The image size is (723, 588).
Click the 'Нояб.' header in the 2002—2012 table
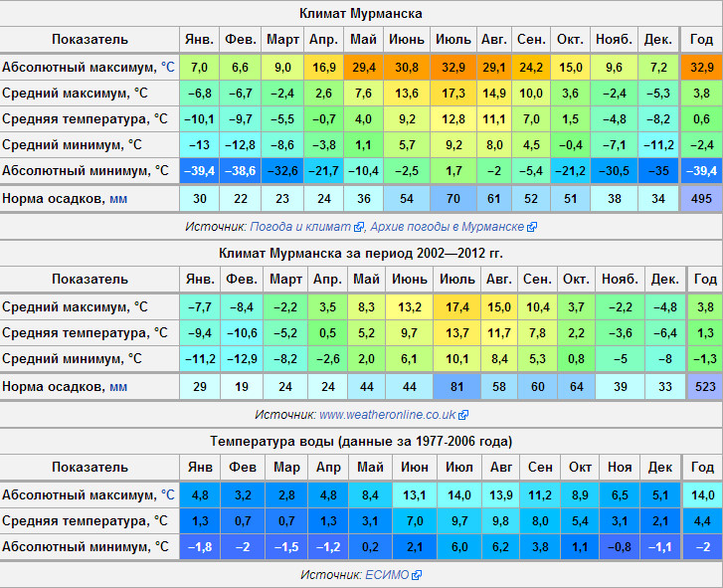pos(621,279)
